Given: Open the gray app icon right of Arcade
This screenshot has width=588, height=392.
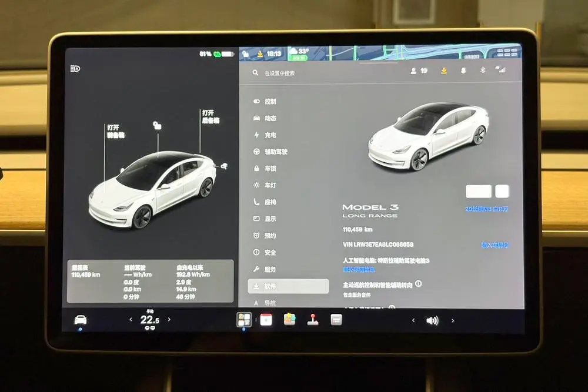Looking at the screenshot, I should point(336,320).
